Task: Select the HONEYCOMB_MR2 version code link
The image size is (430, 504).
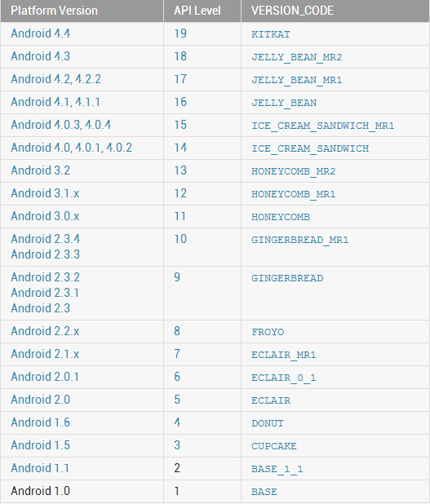Action: 293,171
